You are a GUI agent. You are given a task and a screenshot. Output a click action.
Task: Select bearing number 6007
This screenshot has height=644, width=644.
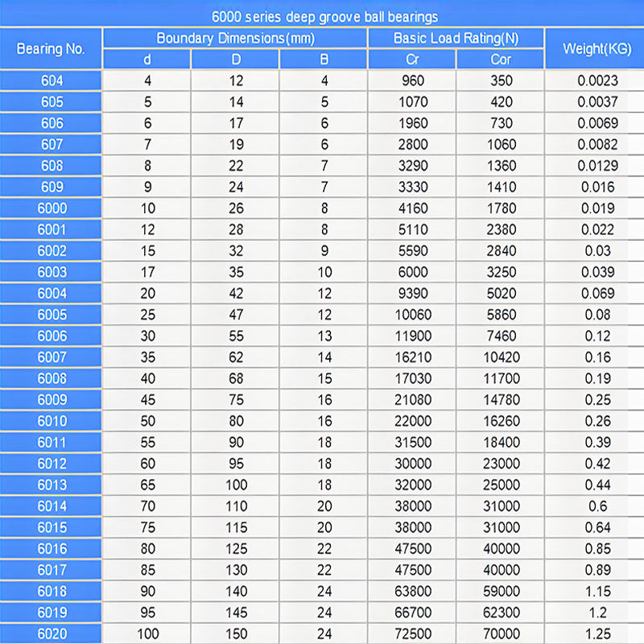pyautogui.click(x=52, y=357)
